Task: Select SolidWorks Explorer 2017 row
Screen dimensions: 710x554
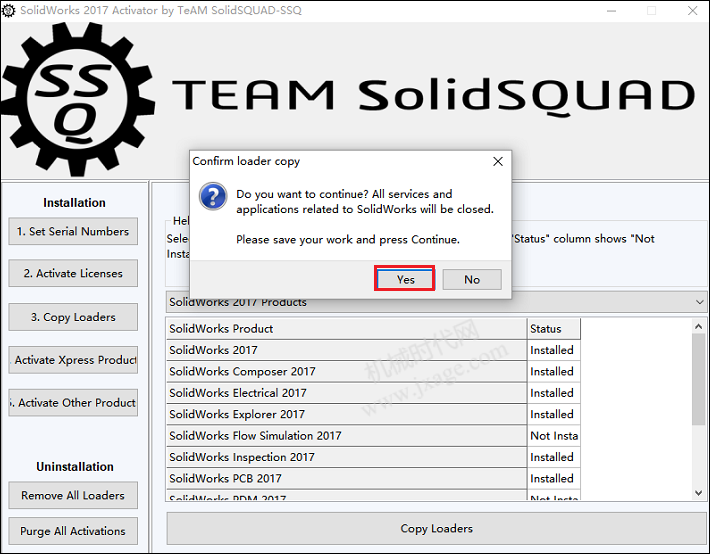Action: click(346, 414)
